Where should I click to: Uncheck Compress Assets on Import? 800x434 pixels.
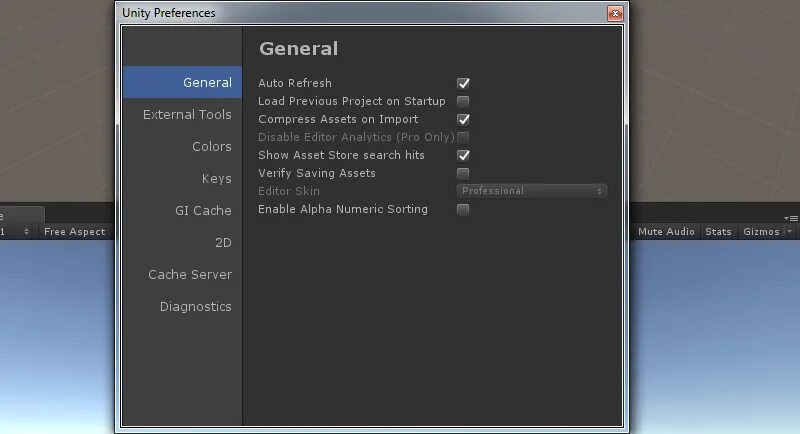click(x=463, y=119)
